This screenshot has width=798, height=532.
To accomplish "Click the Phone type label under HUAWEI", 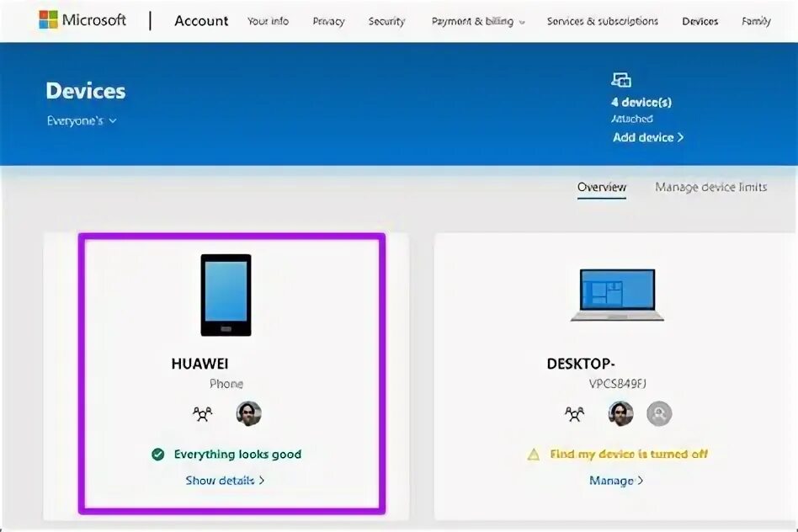I will pyautogui.click(x=226, y=383).
